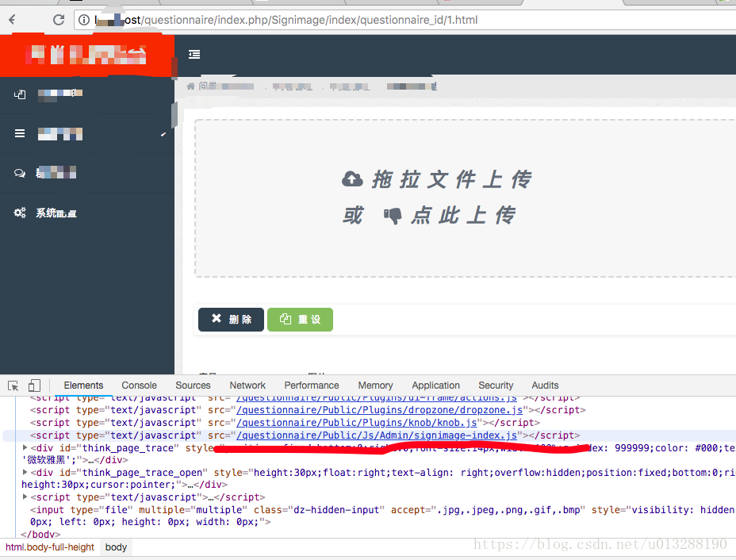Screen dimensions: 736x560
Task: Click the html.body-full-height breadcrumb
Action: coord(50,547)
